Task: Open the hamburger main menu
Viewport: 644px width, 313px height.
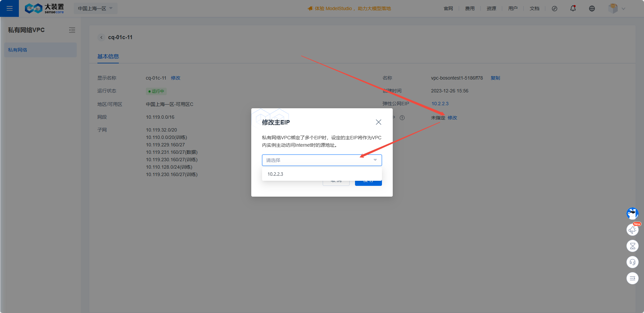Action: click(x=9, y=8)
